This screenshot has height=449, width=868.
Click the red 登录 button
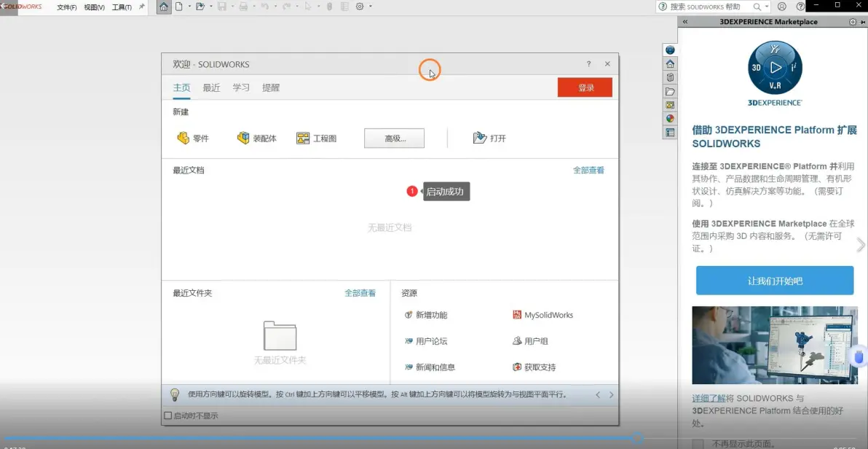pyautogui.click(x=585, y=87)
